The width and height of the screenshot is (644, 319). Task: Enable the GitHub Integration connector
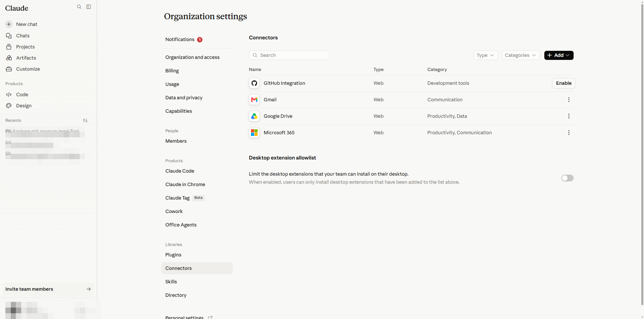click(564, 83)
